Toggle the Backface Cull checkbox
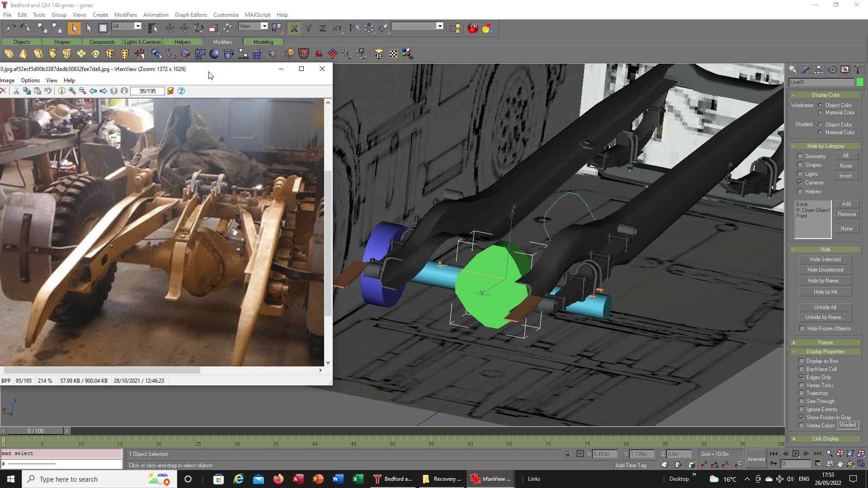868x488 pixels. pyautogui.click(x=802, y=369)
